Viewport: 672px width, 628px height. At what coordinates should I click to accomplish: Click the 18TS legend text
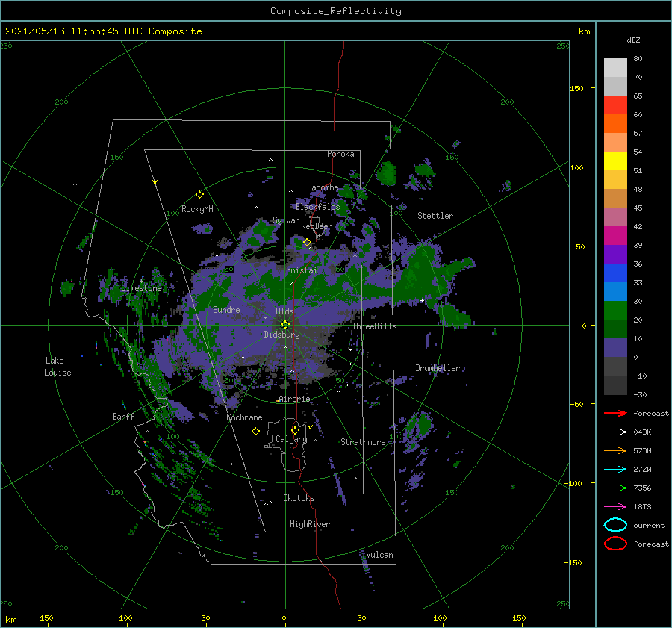(x=642, y=507)
